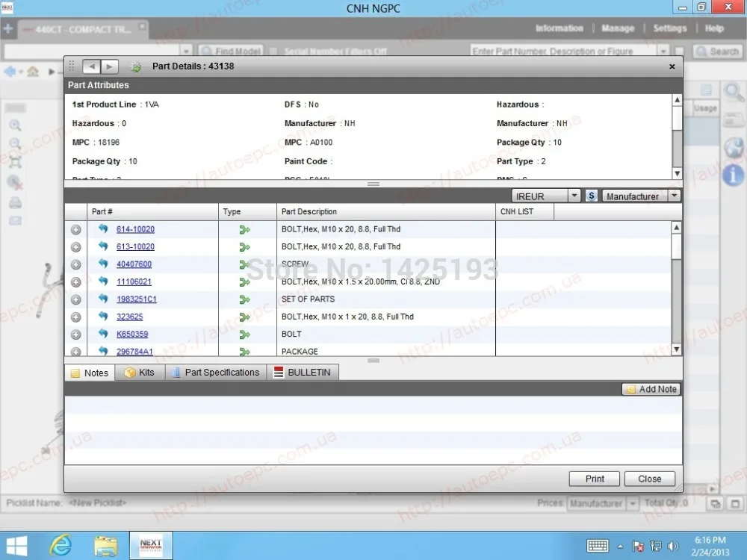Open the Manufacturer price dropdown
Image resolution: width=747 pixels, height=560 pixels.
(x=674, y=196)
